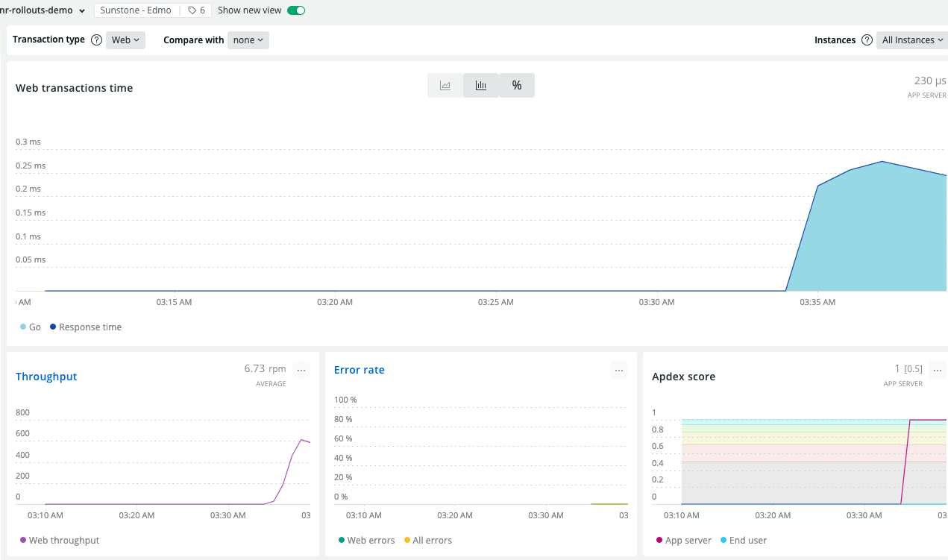Screen dimensions: 948x560
Task: Select the bar histogram view icon
Action: pos(481,86)
